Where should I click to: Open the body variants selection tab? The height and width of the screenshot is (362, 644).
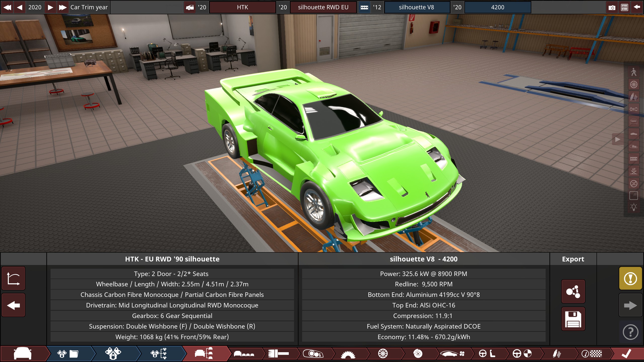(244, 354)
